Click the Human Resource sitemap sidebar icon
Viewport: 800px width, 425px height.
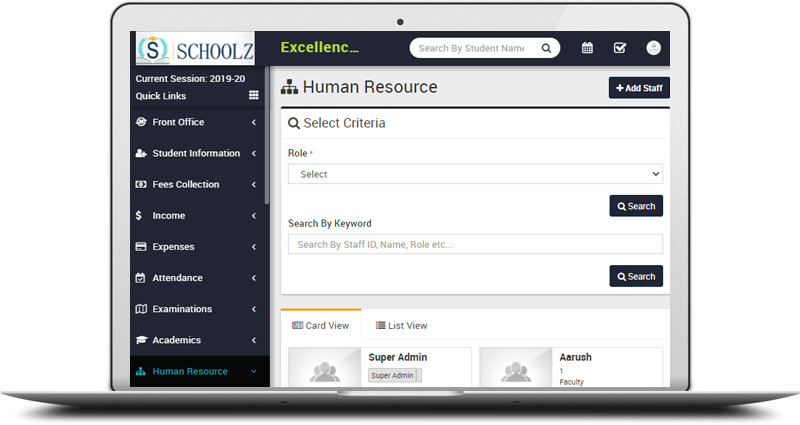click(x=140, y=371)
